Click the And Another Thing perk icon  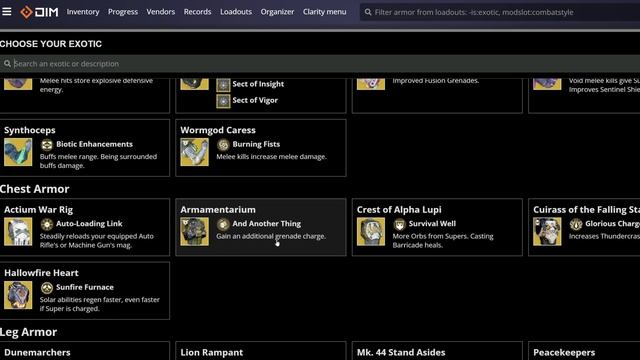pos(223,224)
